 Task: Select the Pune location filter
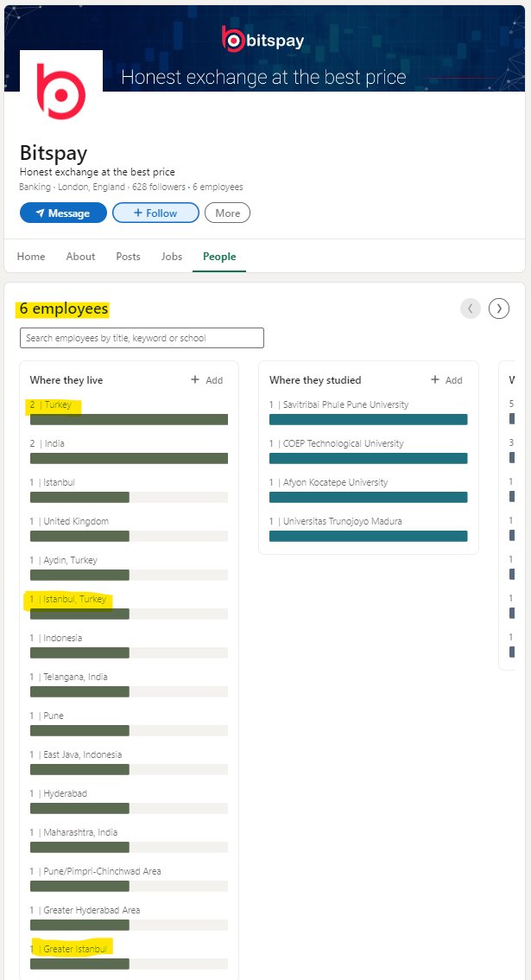[129, 723]
